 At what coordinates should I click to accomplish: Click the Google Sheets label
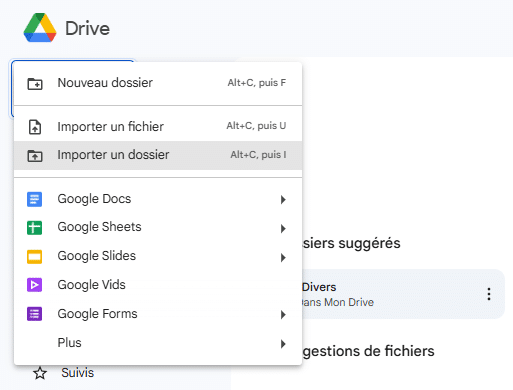point(99,227)
